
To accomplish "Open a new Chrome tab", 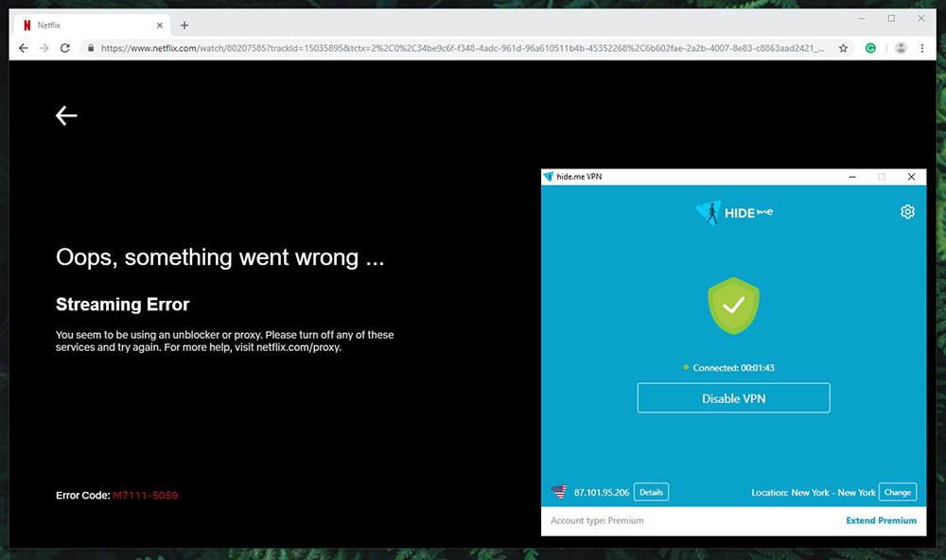I will 184,26.
